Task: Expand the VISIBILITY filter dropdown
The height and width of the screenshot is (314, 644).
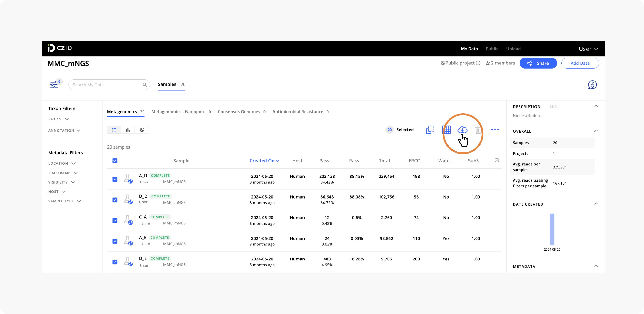Action: pyautogui.click(x=61, y=182)
